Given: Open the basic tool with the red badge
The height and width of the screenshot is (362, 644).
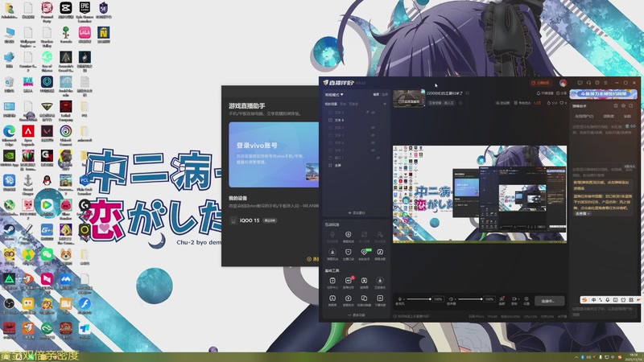Looking at the screenshot, I should pos(349,283).
